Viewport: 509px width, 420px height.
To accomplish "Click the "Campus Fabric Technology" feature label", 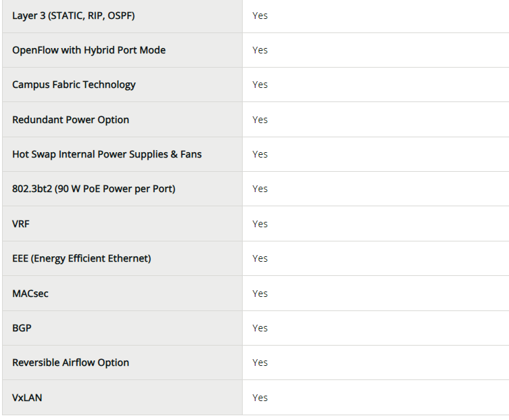I will pyautogui.click(x=74, y=85).
